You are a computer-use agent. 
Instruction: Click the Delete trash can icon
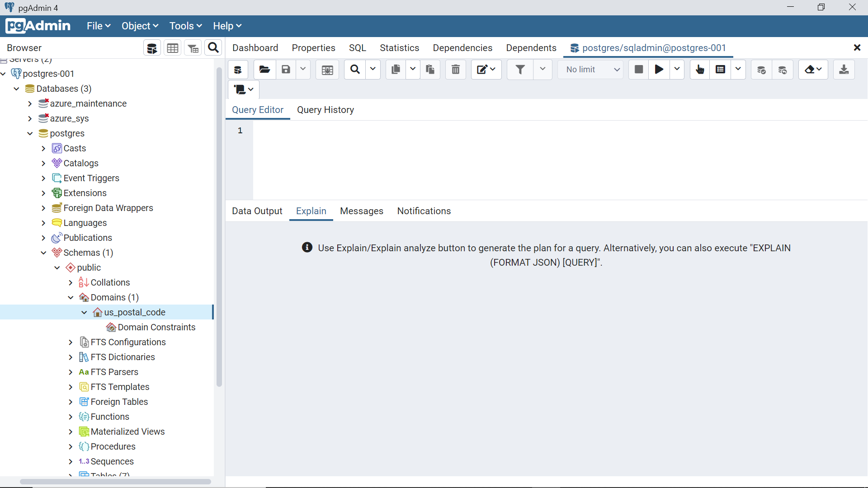point(456,70)
